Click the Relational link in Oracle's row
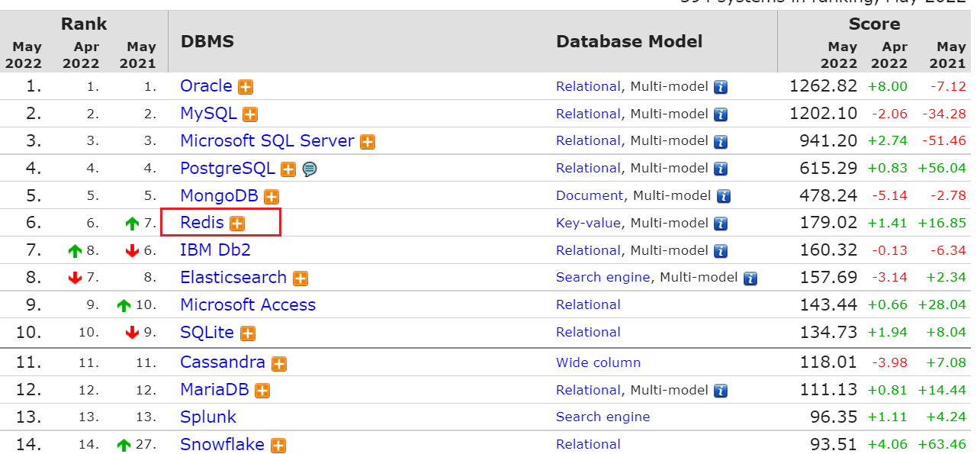980x454 pixels. (x=588, y=86)
